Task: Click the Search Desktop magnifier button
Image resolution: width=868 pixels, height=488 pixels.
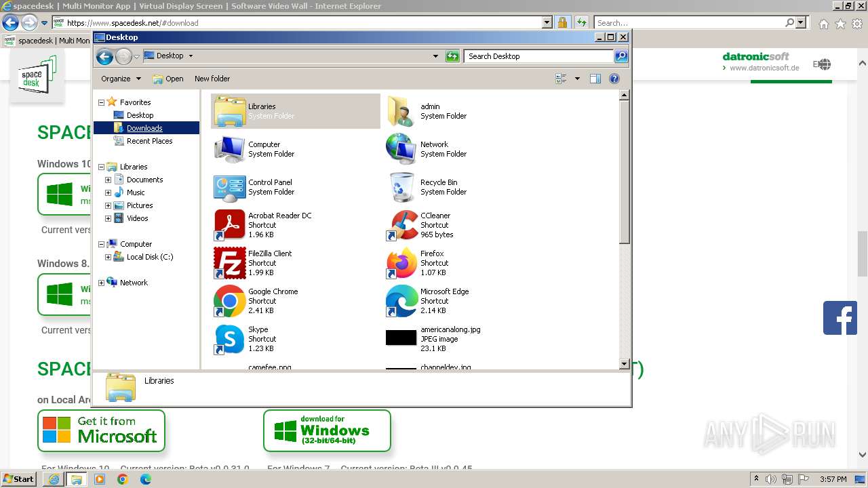Action: click(621, 56)
